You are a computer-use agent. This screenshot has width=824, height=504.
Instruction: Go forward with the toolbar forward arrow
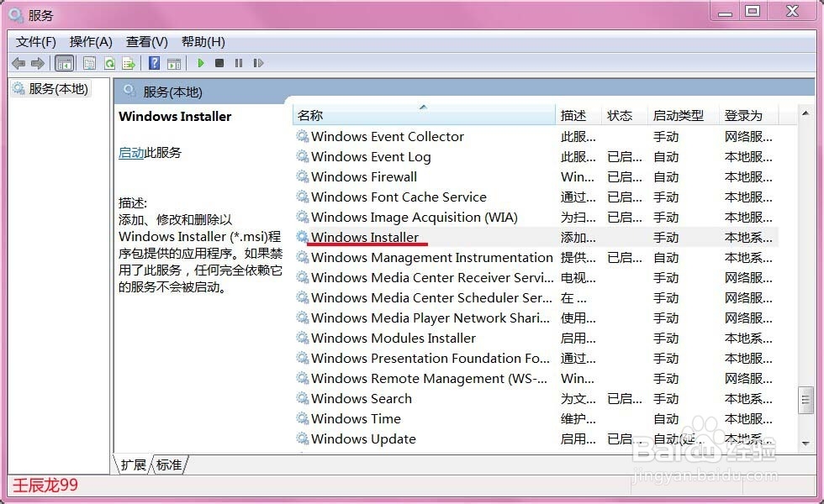coord(38,64)
